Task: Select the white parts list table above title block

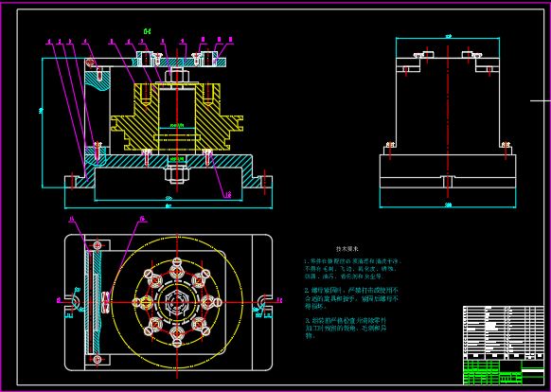Action: pyautogui.click(x=504, y=332)
